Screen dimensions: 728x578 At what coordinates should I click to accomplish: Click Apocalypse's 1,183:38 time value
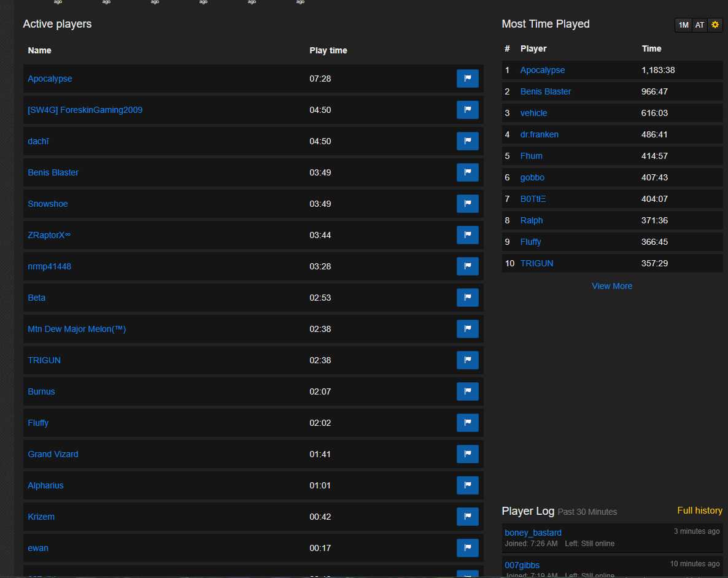pyautogui.click(x=658, y=70)
